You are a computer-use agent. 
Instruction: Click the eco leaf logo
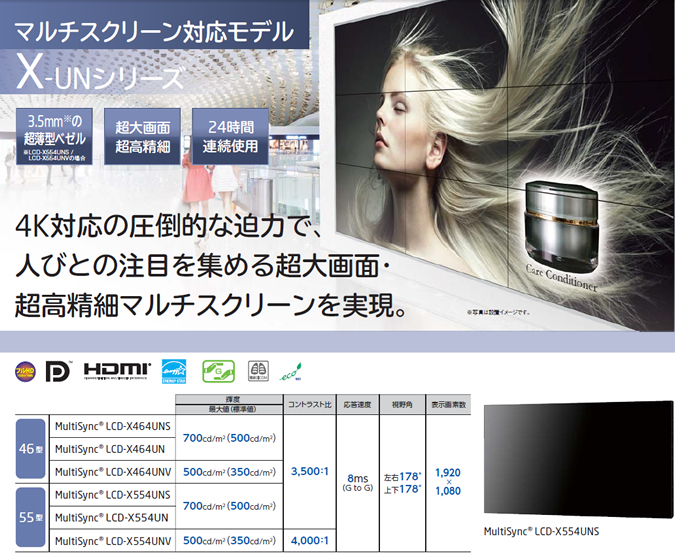tap(291, 372)
